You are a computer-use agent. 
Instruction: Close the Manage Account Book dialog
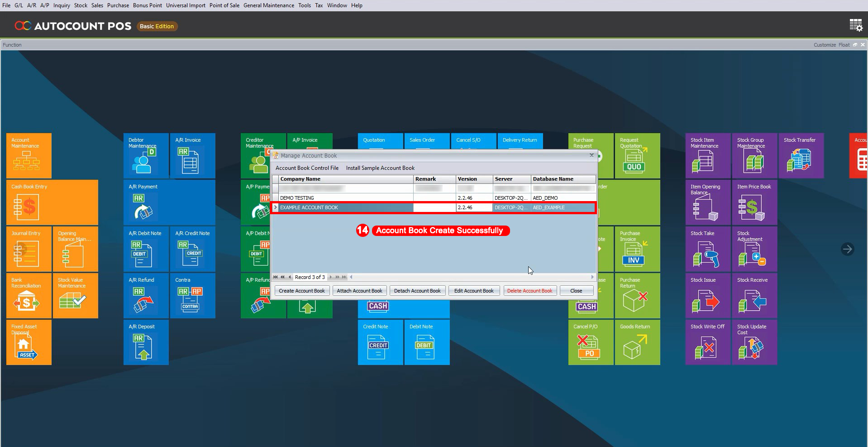(x=576, y=291)
